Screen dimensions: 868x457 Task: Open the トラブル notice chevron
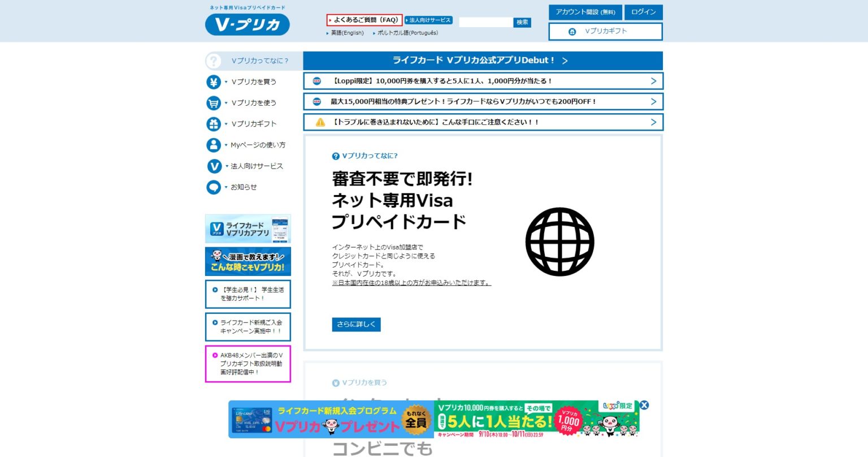coord(653,122)
